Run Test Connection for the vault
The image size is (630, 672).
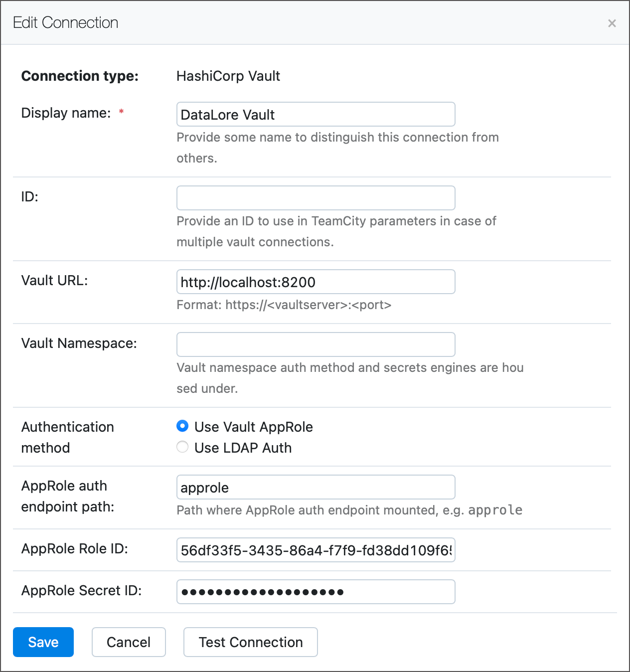click(250, 642)
